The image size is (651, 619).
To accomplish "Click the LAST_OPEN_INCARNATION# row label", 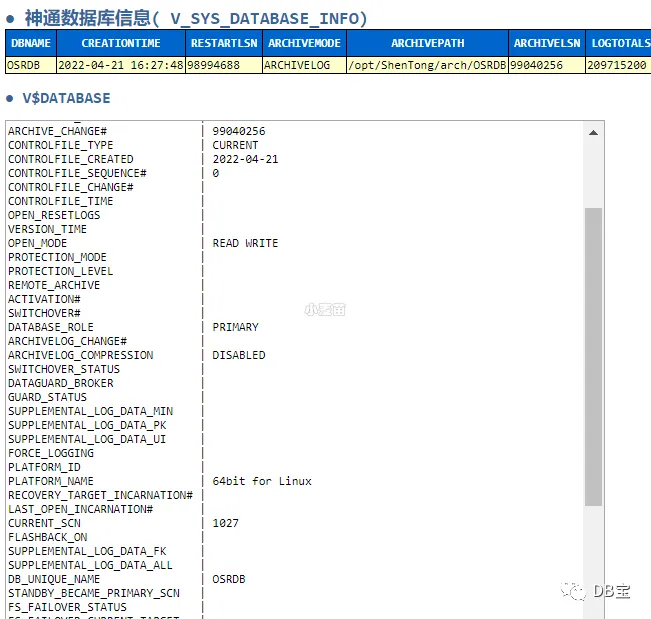I will click(x=81, y=509).
